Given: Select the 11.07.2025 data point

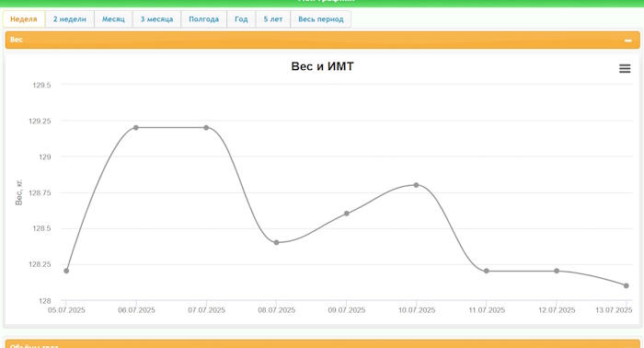Looking at the screenshot, I should pos(487,271).
